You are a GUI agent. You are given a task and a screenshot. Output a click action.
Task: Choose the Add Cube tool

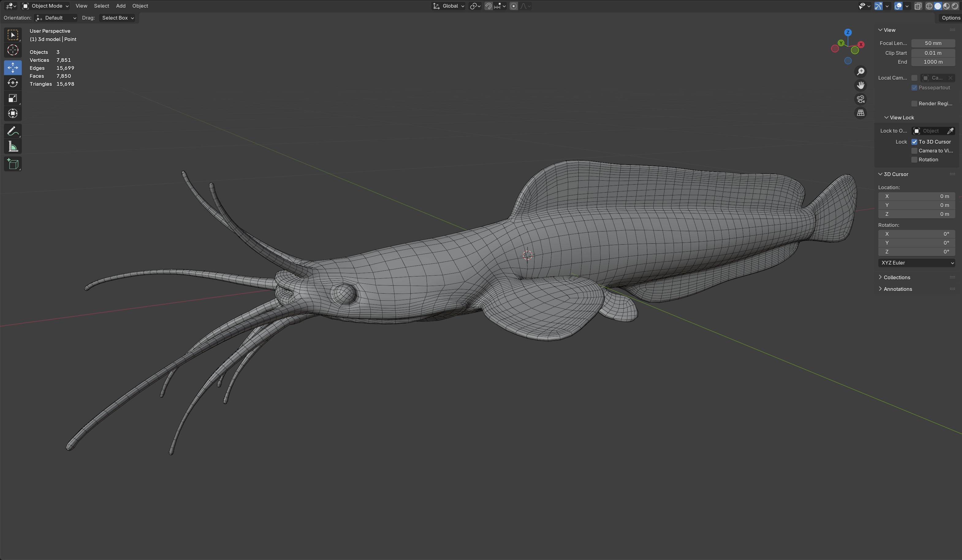pyautogui.click(x=13, y=164)
